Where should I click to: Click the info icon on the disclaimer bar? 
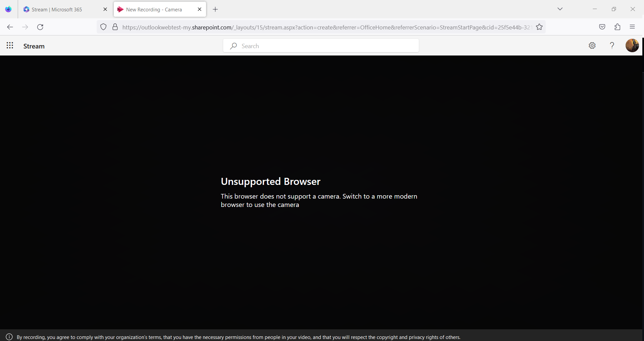coord(9,337)
